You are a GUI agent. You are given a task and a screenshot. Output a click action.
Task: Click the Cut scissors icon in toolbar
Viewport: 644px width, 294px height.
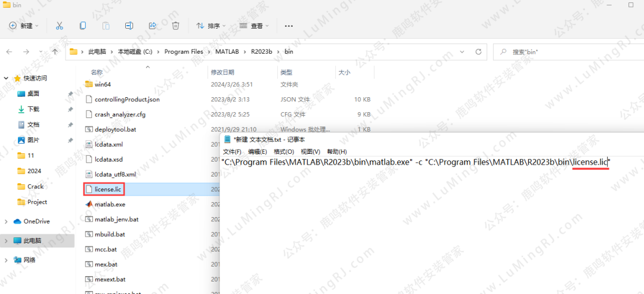(x=59, y=26)
